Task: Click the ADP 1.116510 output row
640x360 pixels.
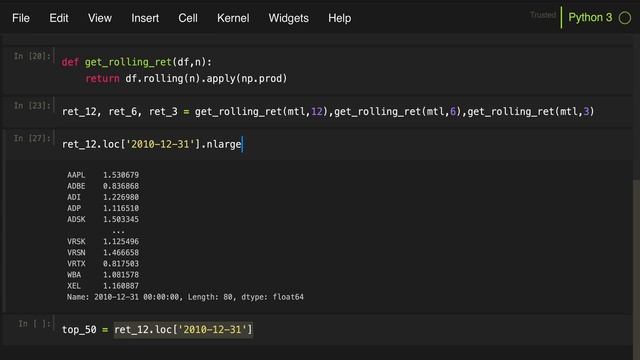Action: click(x=103, y=208)
